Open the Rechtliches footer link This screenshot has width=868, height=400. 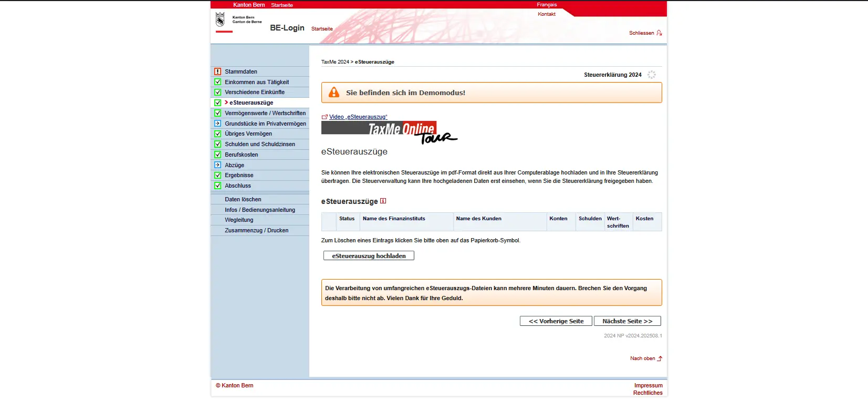(648, 393)
